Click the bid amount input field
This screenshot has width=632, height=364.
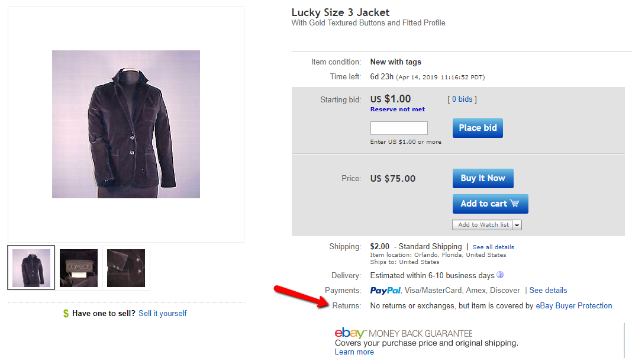pyautogui.click(x=399, y=128)
